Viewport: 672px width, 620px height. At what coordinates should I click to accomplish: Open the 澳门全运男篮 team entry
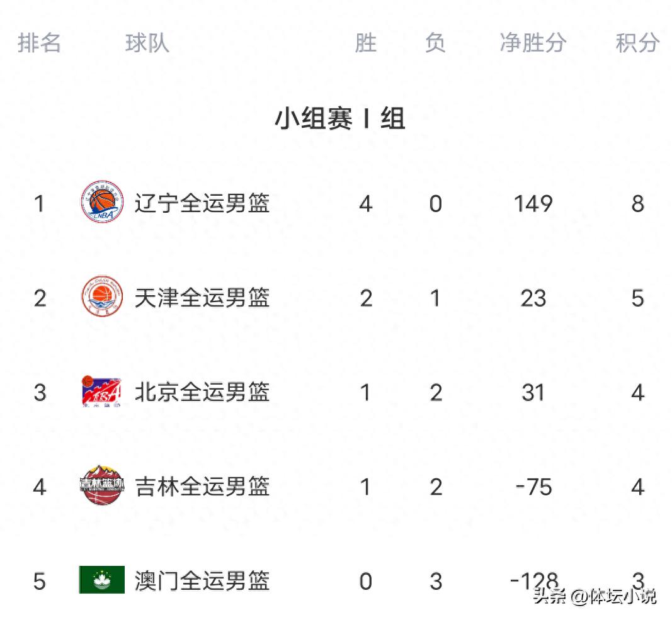pyautogui.click(x=202, y=581)
